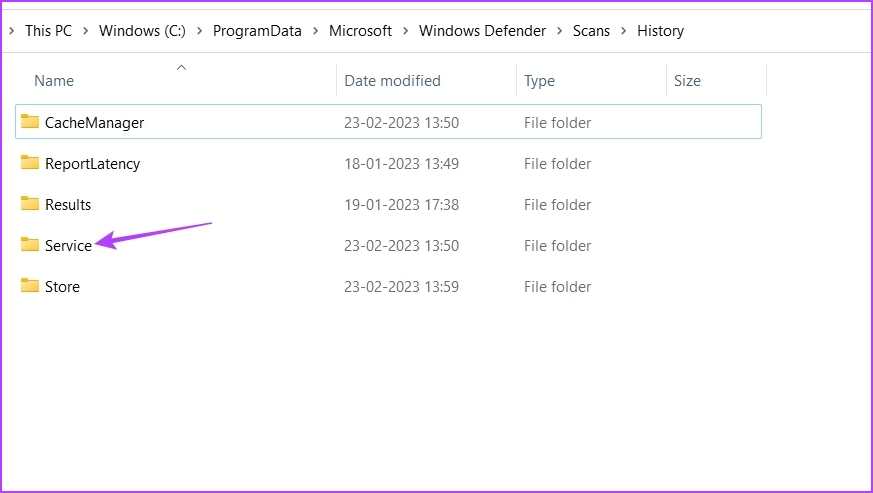873x493 pixels.
Task: Expand chevron after This PC
Action: click(86, 31)
